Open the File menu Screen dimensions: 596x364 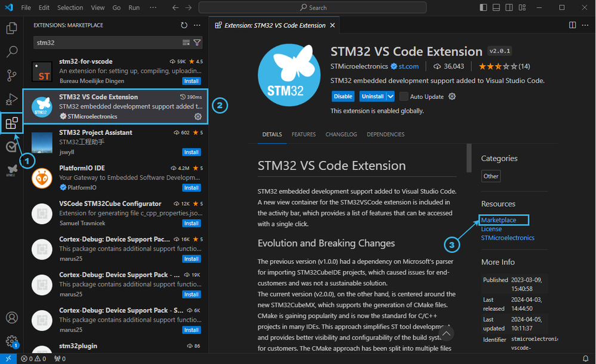tap(26, 8)
